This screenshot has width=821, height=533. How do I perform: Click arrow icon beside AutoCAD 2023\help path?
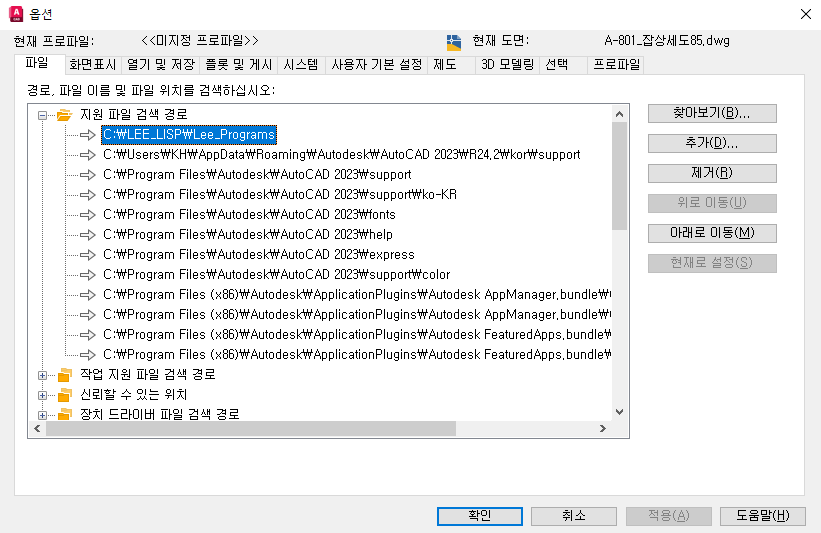(87, 235)
